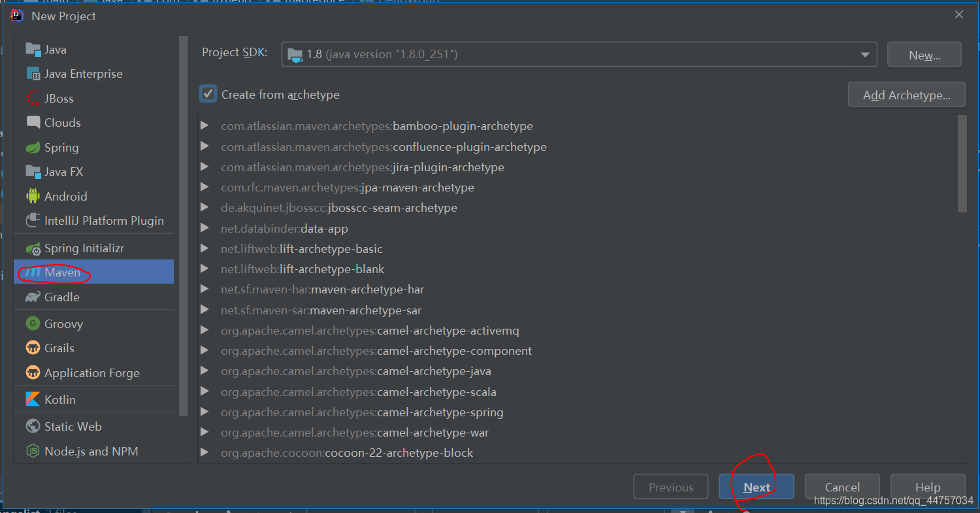The height and width of the screenshot is (513, 980).
Task: Click the project types list scrollbar
Action: 184,225
